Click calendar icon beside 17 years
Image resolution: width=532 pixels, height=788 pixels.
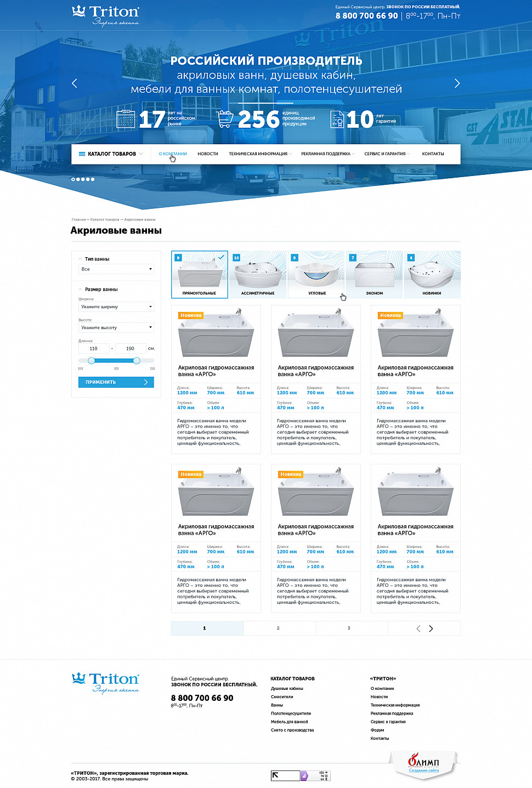point(126,119)
